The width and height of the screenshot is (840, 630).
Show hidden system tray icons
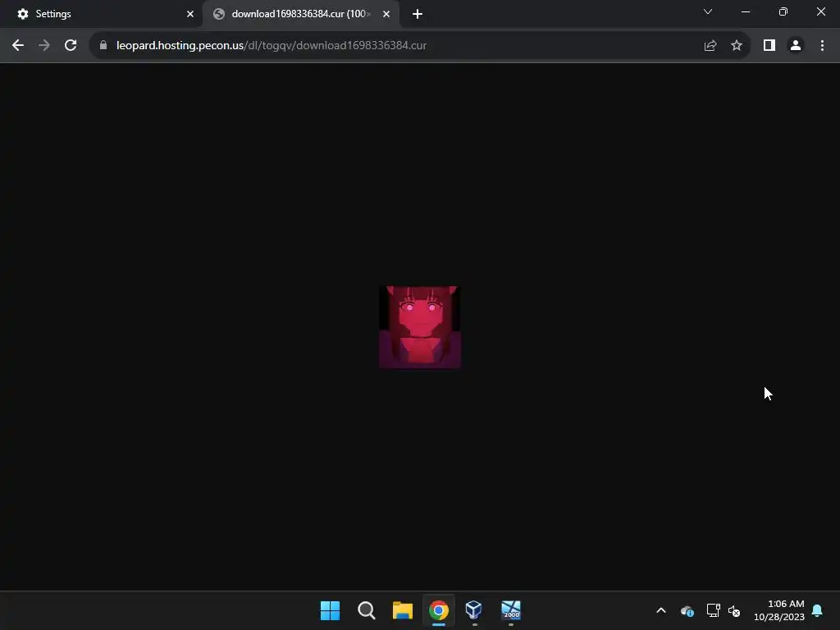(661, 610)
